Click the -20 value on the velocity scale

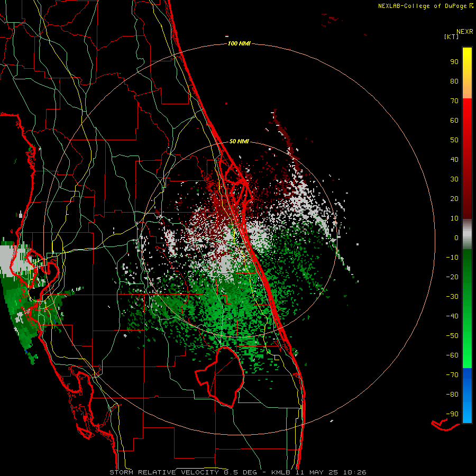pos(452,277)
